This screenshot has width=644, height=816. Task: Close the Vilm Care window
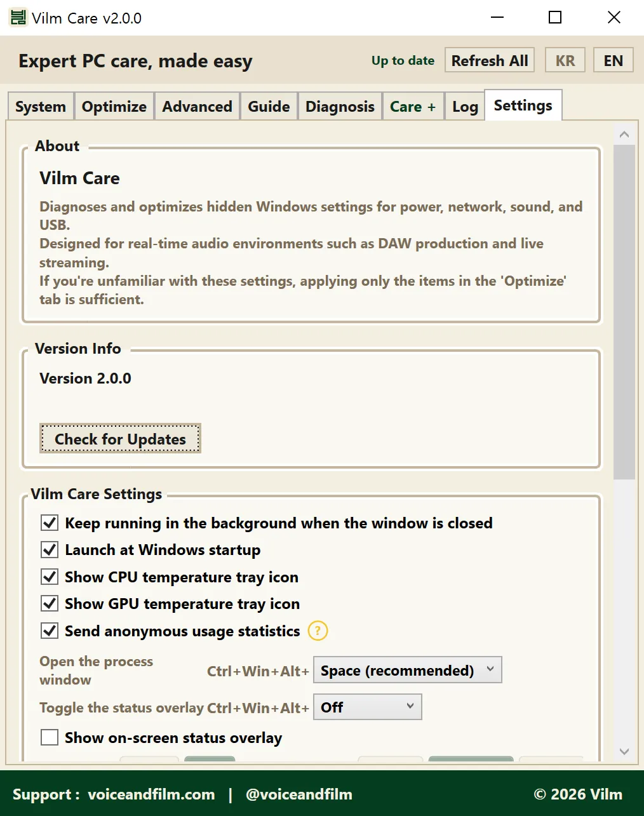pyautogui.click(x=614, y=17)
